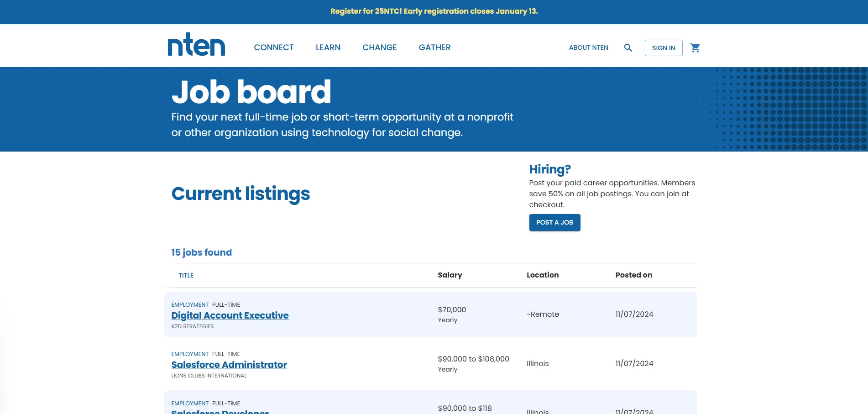Click K2D STRATEGIES company name
868x414 pixels.
[193, 326]
